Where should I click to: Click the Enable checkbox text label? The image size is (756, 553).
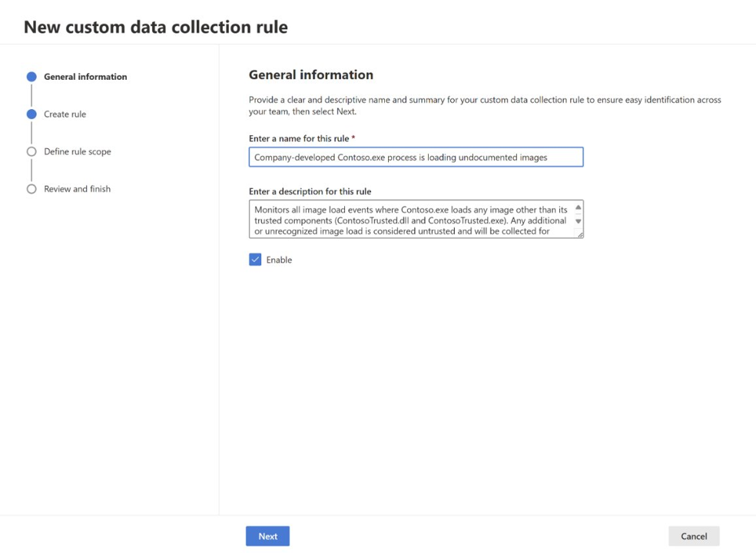[x=279, y=260]
